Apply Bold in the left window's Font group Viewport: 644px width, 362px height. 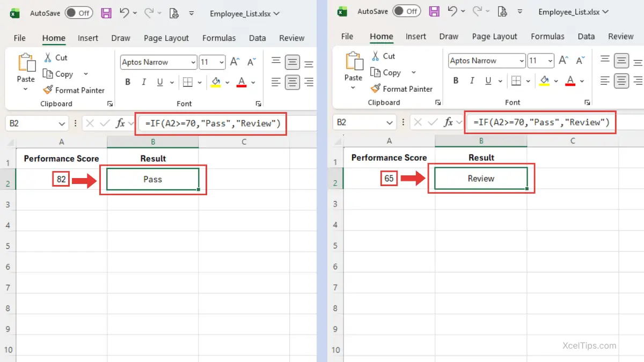[x=128, y=82]
